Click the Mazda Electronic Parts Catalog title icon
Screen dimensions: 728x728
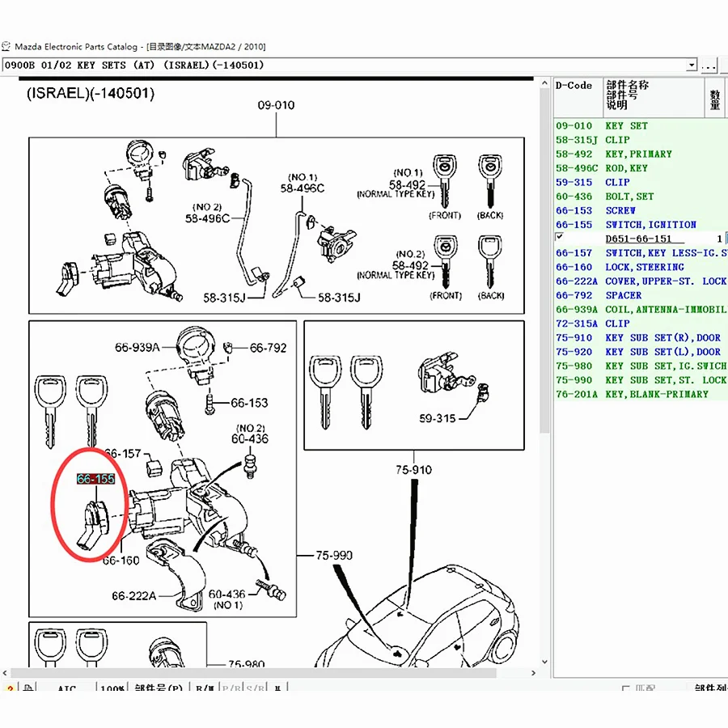tap(6, 46)
